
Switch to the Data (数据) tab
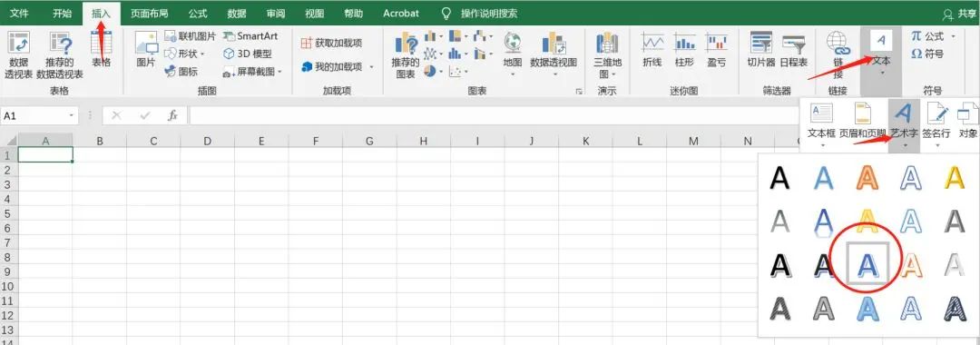tap(237, 13)
